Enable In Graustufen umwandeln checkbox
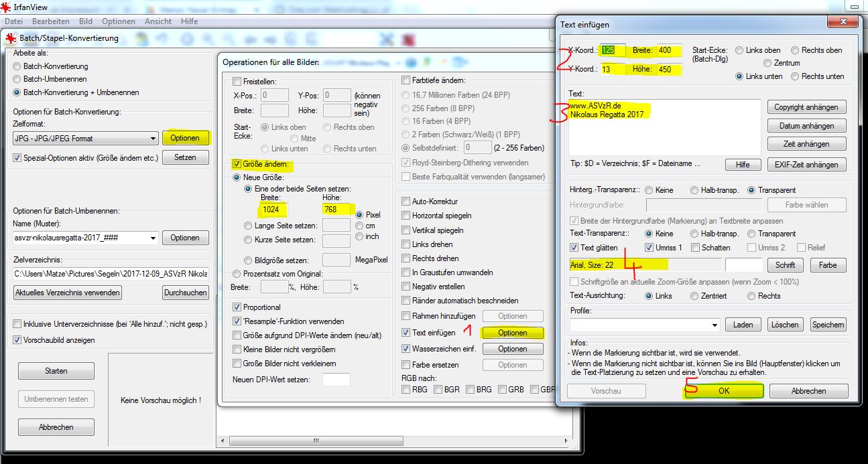The height and width of the screenshot is (464, 868). [406, 273]
